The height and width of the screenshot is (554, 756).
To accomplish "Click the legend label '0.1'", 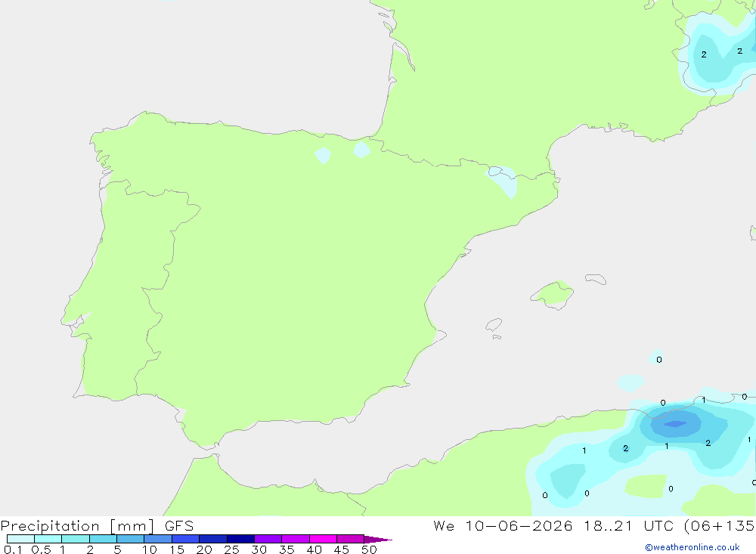I will [13, 549].
